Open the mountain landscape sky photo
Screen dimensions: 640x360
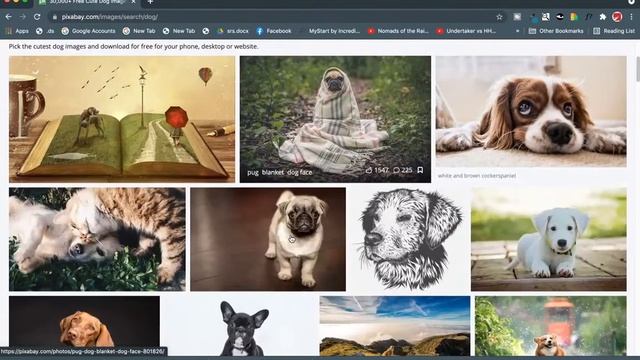click(x=395, y=326)
